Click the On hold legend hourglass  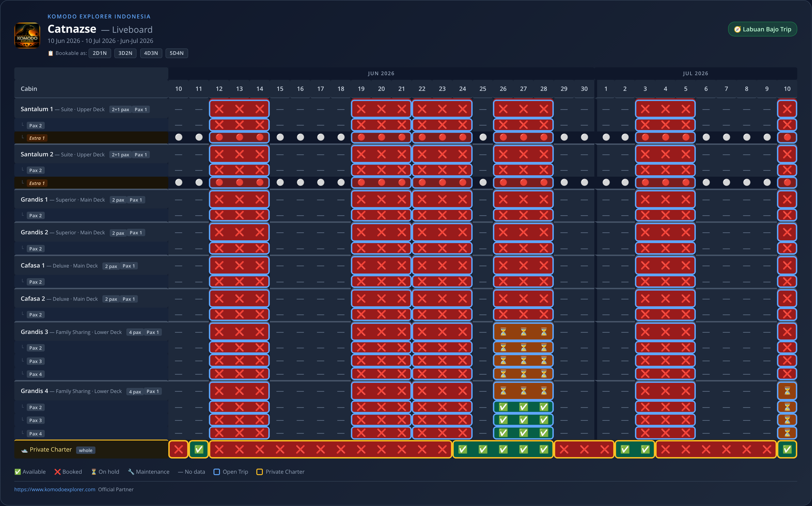pyautogui.click(x=94, y=472)
